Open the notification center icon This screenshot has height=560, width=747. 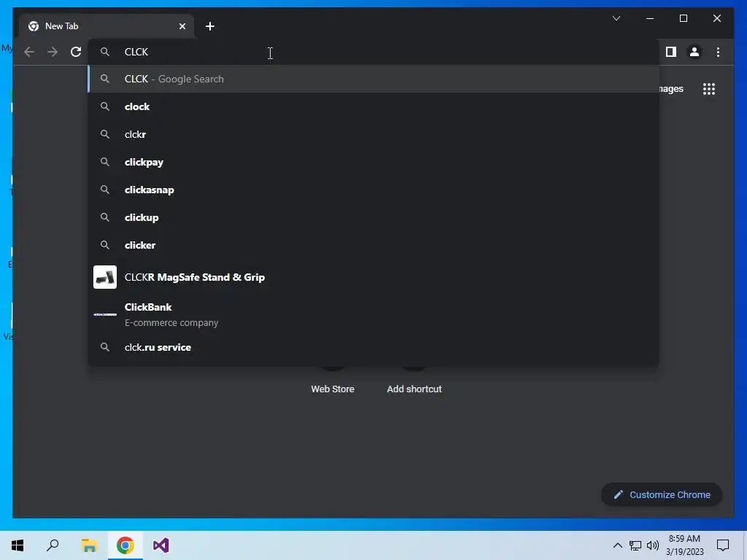pyautogui.click(x=723, y=545)
